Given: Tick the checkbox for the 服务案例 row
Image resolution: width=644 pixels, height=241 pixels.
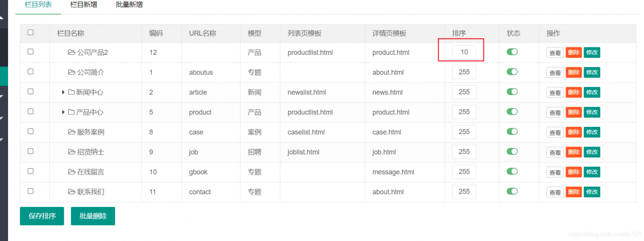Looking at the screenshot, I should click(30, 131).
